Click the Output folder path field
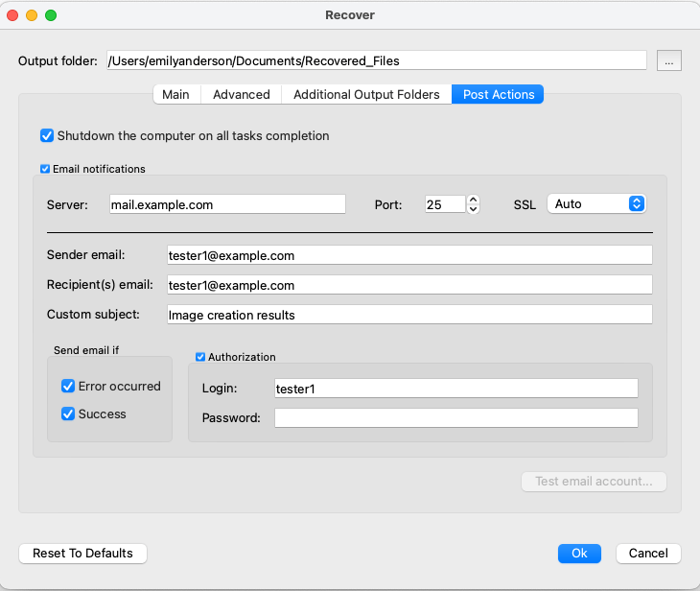The width and height of the screenshot is (700, 591). 377,60
